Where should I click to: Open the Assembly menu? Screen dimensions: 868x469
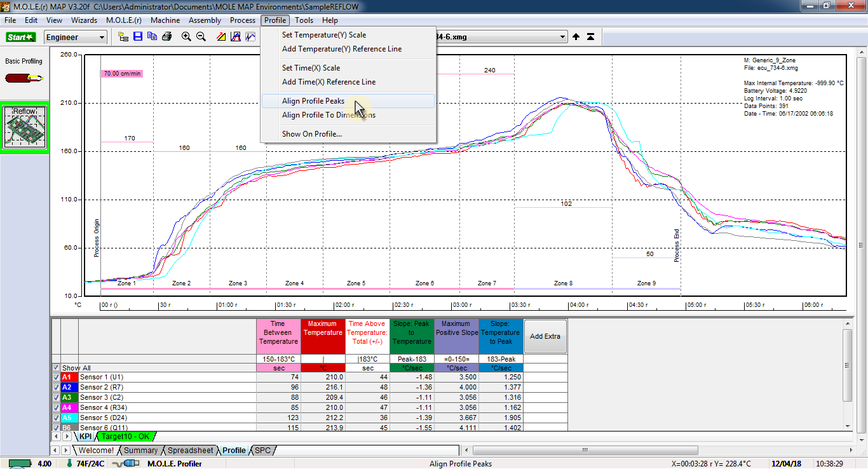[x=205, y=20]
